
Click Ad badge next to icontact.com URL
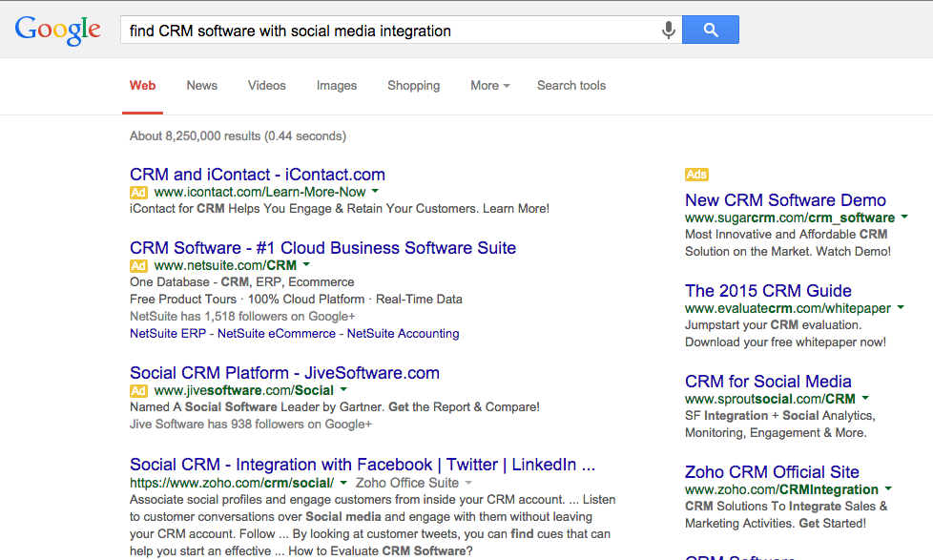tap(138, 193)
